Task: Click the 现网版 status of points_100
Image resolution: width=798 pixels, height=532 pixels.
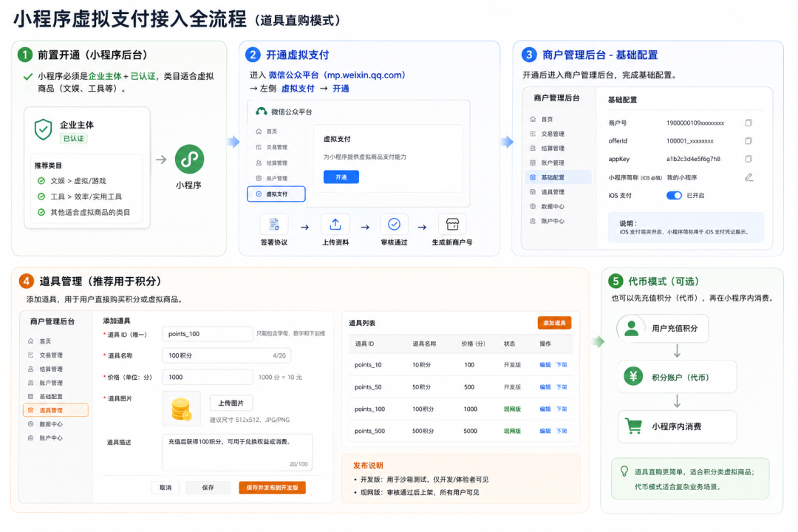Action: 513,409
